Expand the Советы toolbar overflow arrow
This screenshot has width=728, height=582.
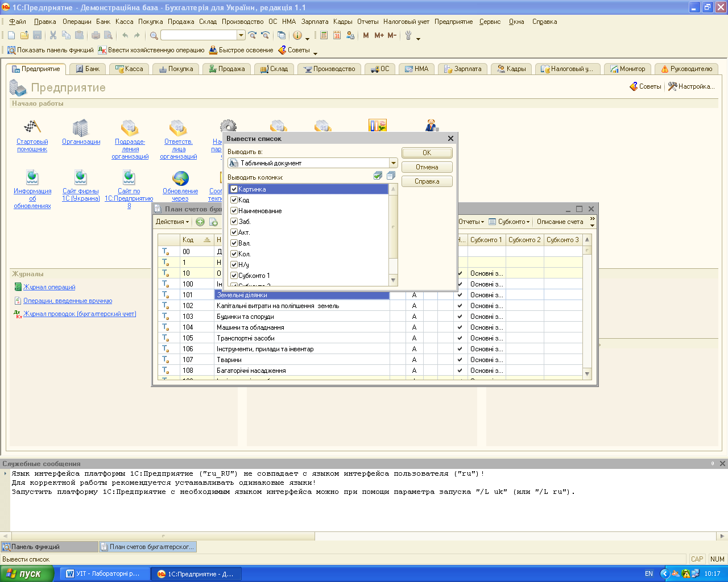316,53
